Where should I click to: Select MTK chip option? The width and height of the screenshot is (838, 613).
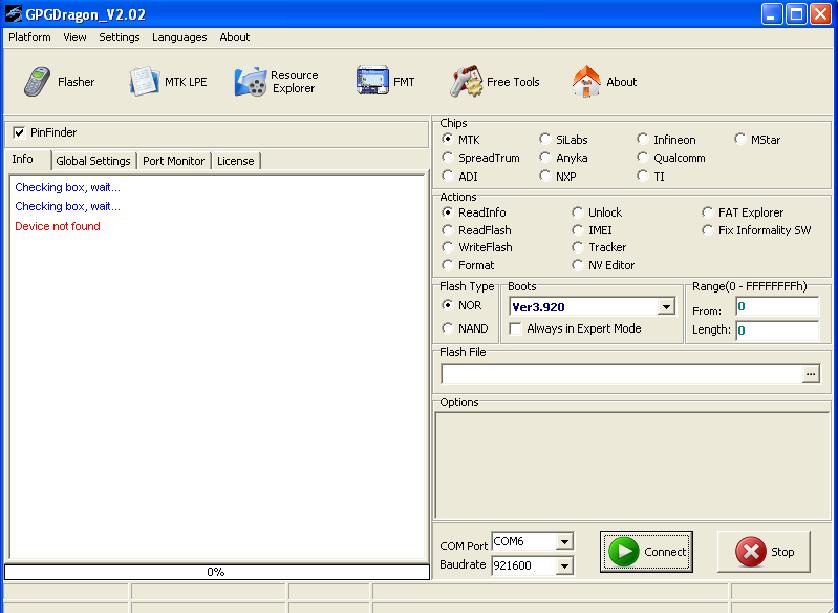tap(448, 139)
